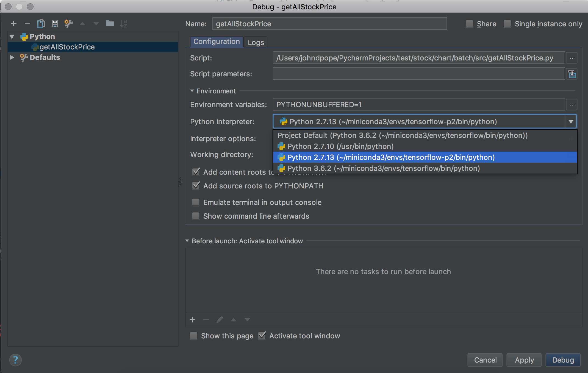This screenshot has height=373, width=588.
Task: Uncheck Add source roots to PYTHONPATH
Action: click(x=196, y=186)
